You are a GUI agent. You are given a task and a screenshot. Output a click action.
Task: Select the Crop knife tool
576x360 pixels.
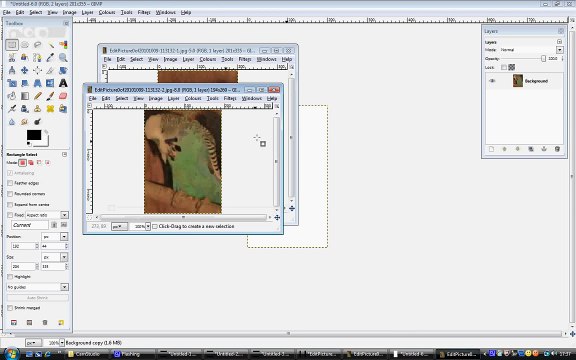pos(50,71)
